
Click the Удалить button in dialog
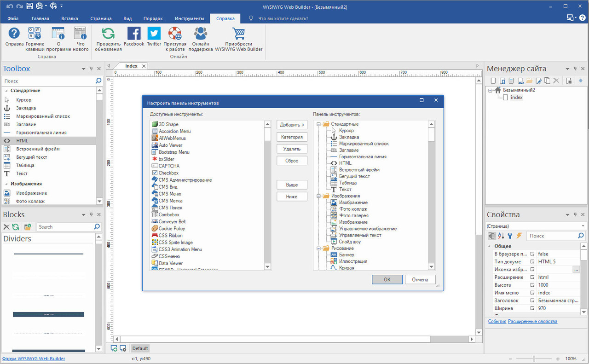[292, 149]
